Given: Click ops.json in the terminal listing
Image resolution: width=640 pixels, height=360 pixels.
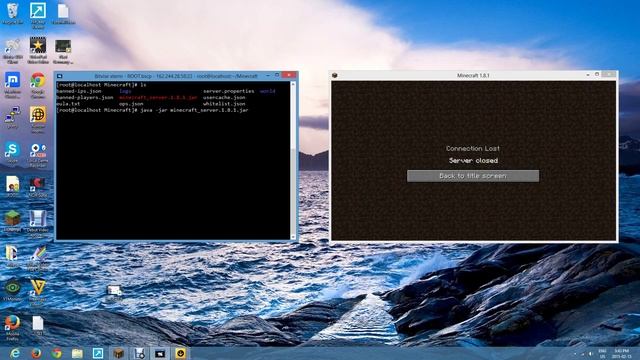Looking at the screenshot, I should 131,104.
